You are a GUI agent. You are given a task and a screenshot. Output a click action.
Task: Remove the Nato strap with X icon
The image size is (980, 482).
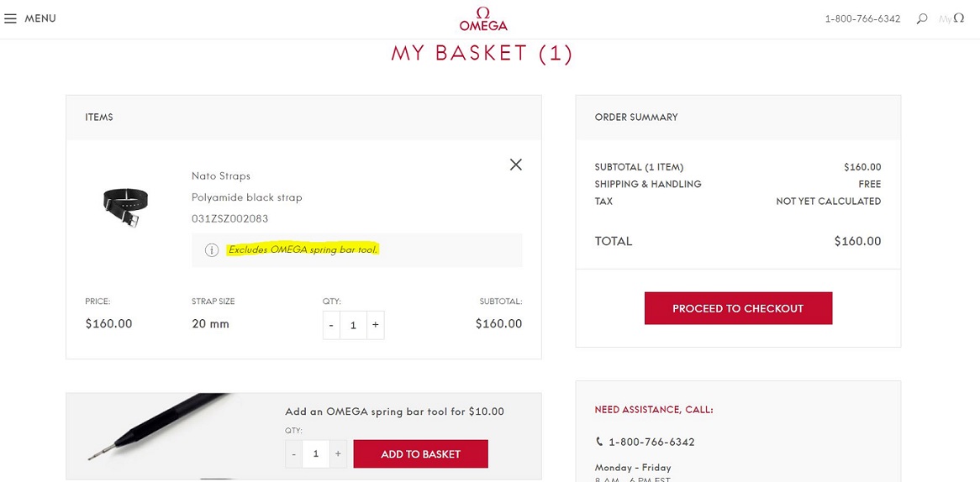[516, 165]
